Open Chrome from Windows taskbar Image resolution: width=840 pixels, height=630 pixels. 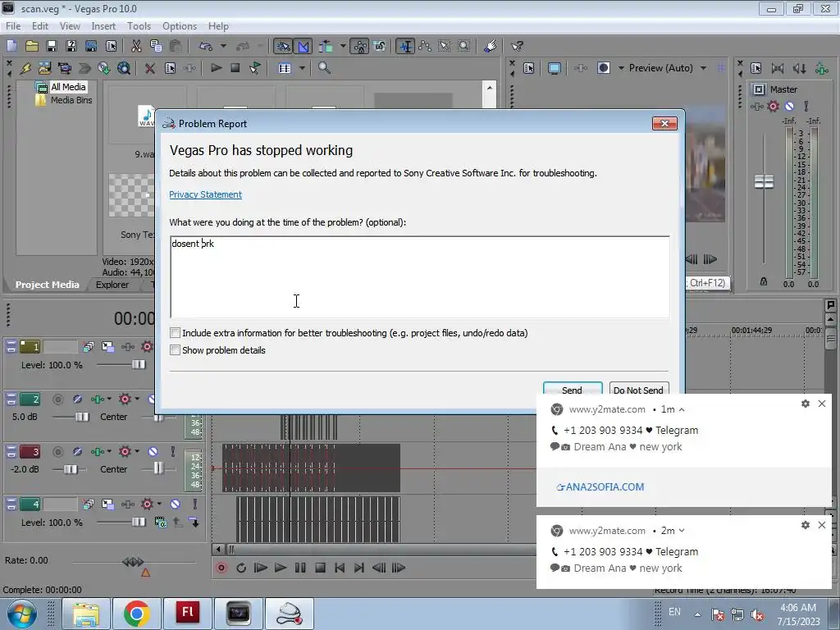click(x=137, y=614)
